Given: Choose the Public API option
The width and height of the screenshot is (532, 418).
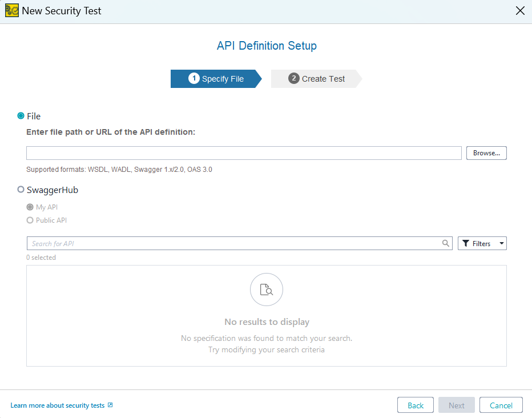Looking at the screenshot, I should (30, 220).
